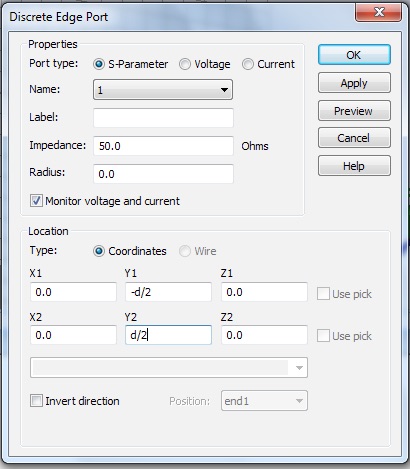Click the X2 coordinate field
The image size is (410, 469).
73,335
